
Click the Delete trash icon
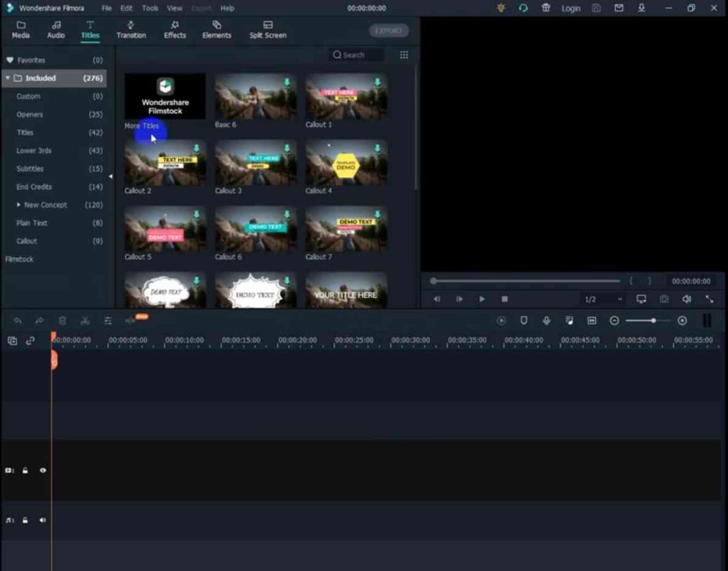point(63,320)
